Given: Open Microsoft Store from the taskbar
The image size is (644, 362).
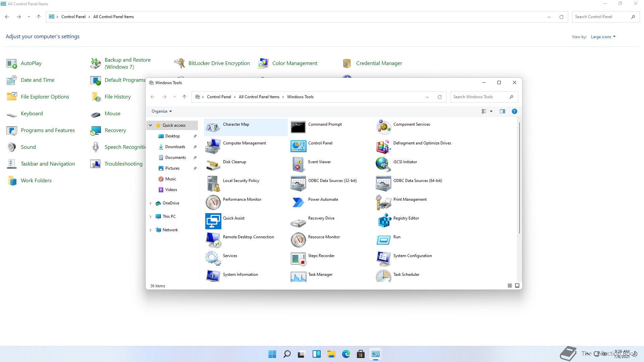Looking at the screenshot, I should pyautogui.click(x=361, y=354).
